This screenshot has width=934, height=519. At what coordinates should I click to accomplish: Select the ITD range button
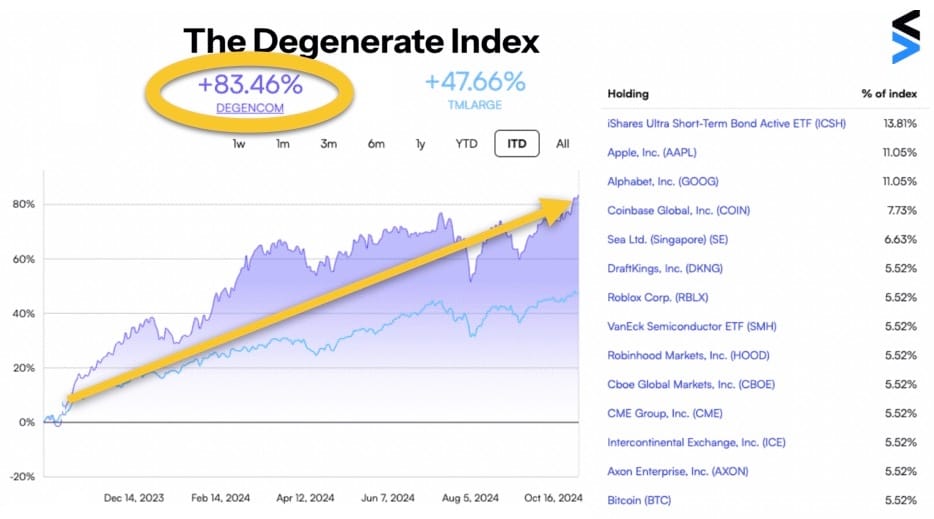tap(517, 144)
